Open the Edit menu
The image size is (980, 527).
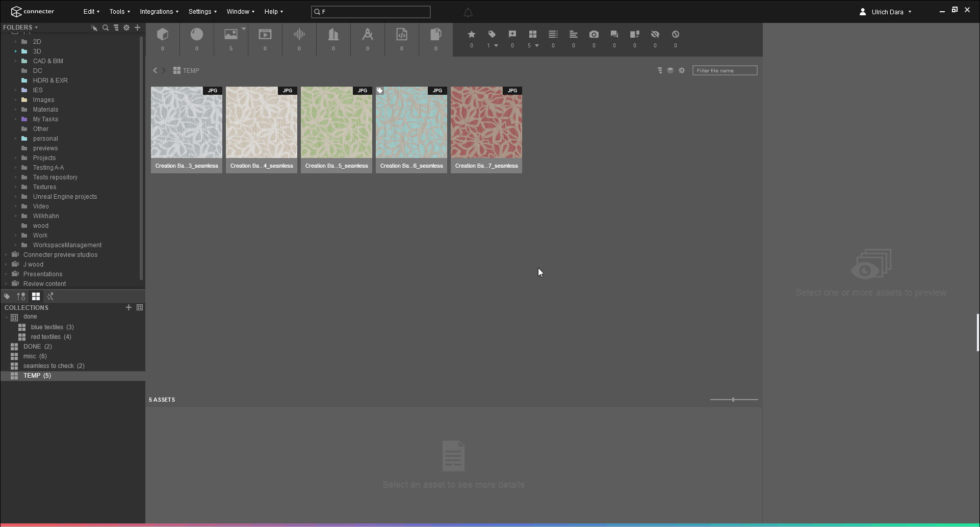click(91, 11)
